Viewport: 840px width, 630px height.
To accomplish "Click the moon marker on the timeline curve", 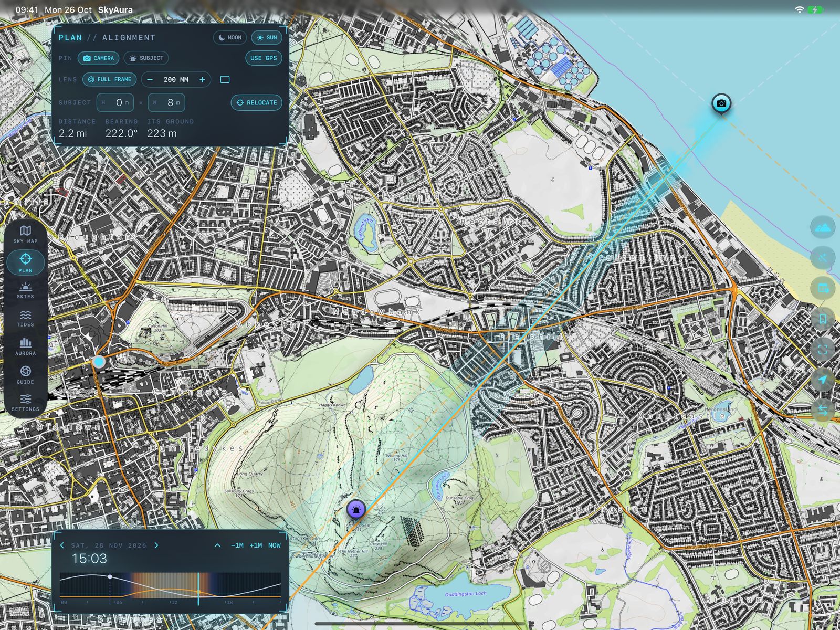I will 110,576.
